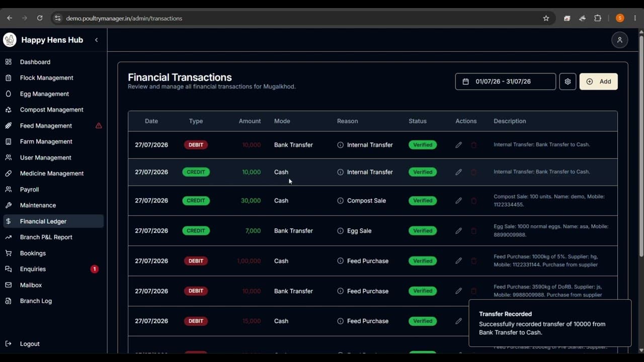This screenshot has width=644, height=362.
Task: Click the browser back arrow
Action: point(9,18)
